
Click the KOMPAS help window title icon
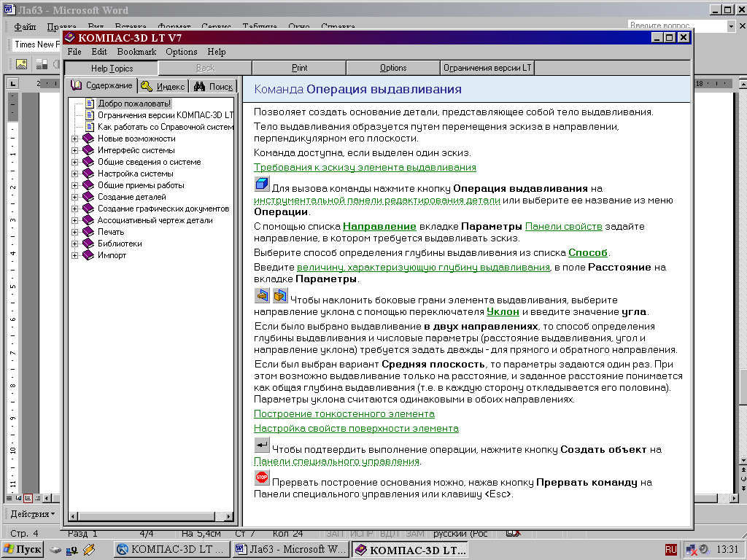pos(69,38)
